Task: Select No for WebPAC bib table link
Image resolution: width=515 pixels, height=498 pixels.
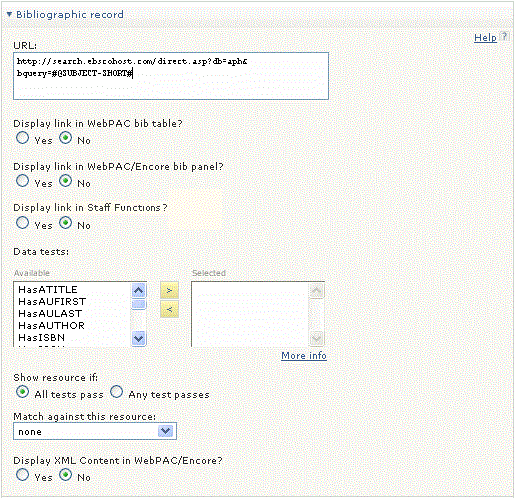Action: [65, 138]
